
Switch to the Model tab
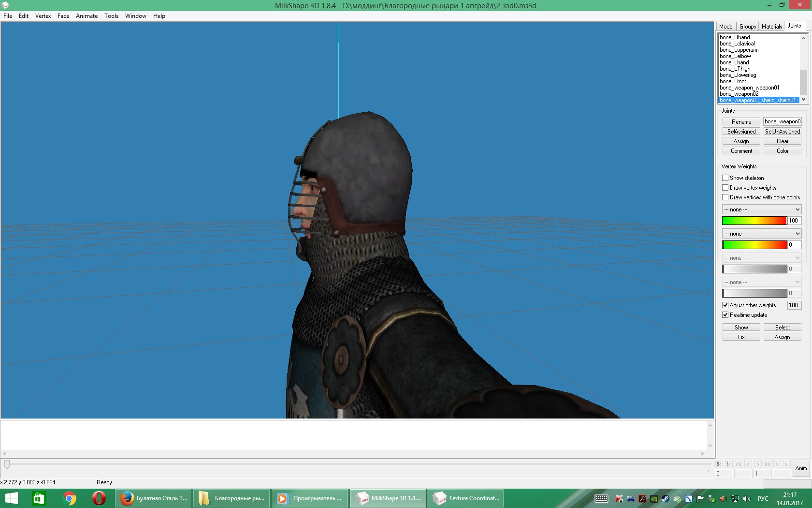(x=726, y=27)
